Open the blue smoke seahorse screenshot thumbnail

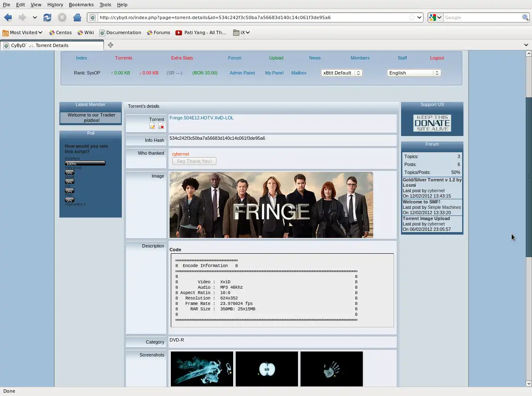[x=202, y=369]
